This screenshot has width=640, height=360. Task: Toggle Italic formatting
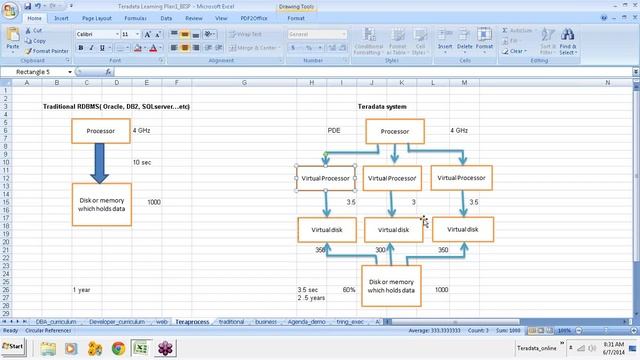(91, 48)
